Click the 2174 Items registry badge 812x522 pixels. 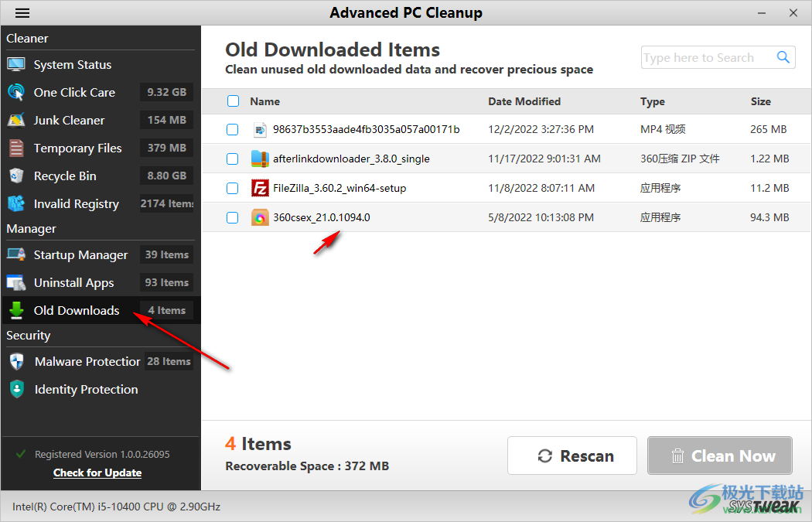point(167,203)
